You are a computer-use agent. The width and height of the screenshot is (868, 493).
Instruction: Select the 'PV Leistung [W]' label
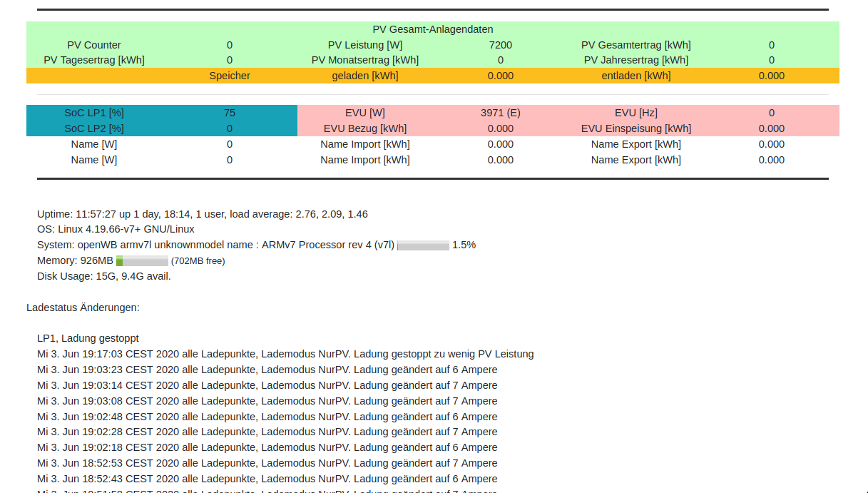[365, 45]
